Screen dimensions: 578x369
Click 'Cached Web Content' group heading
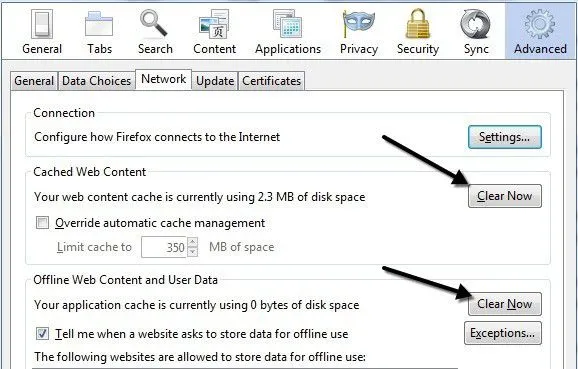90,172
